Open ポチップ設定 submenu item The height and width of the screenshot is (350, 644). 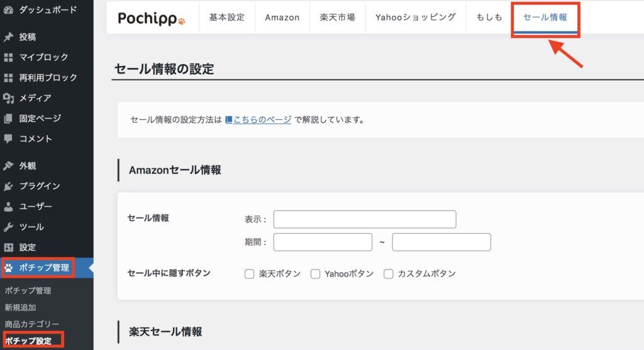click(28, 341)
